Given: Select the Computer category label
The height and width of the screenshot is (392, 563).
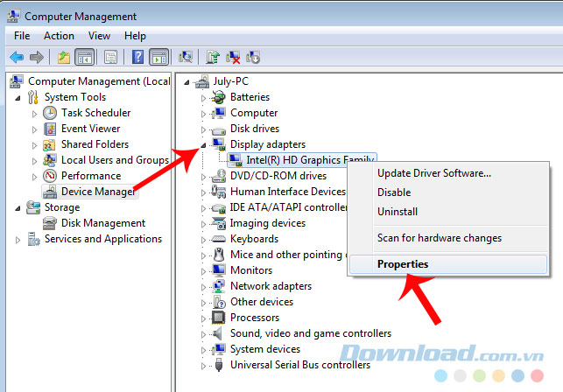Looking at the screenshot, I should pos(254,113).
